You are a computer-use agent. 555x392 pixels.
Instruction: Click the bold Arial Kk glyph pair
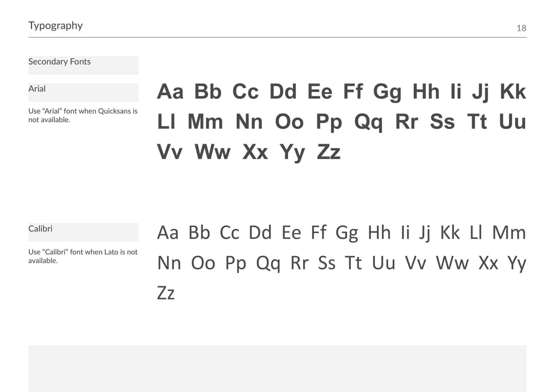(x=513, y=91)
